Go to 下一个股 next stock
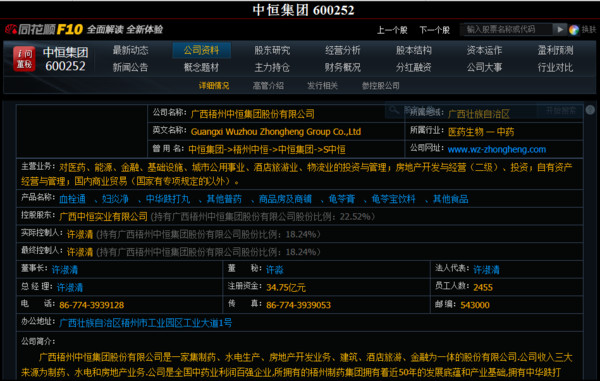 [434, 30]
